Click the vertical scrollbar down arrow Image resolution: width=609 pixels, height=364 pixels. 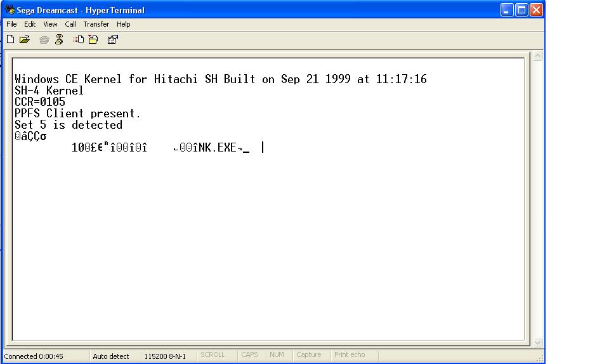(537, 342)
